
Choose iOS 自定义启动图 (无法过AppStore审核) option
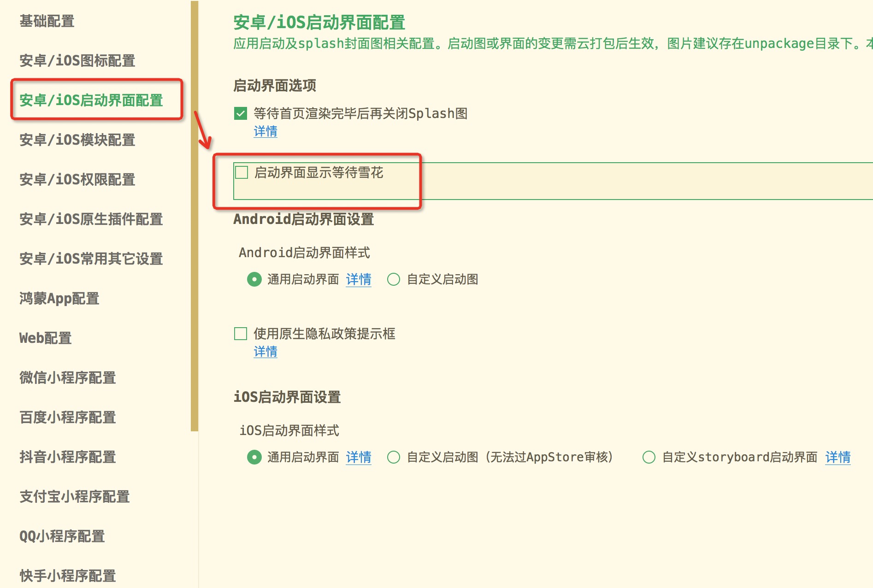(x=394, y=457)
